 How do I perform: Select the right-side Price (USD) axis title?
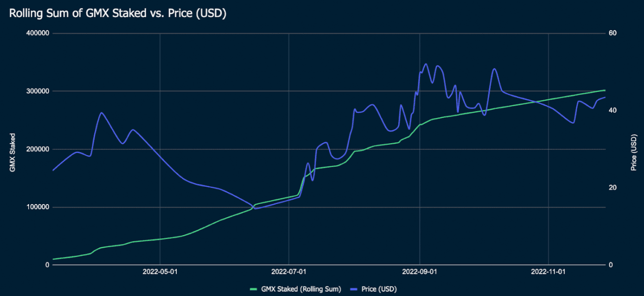[634, 153]
